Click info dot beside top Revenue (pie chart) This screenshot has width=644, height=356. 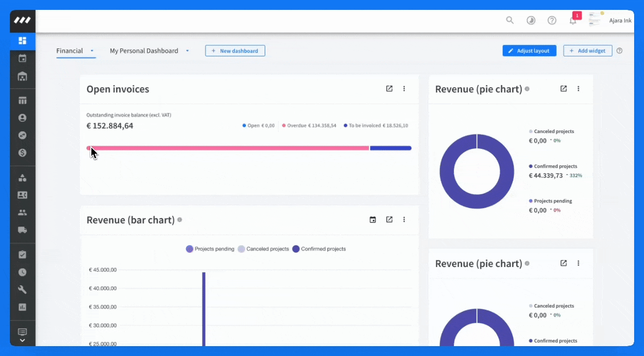(527, 89)
